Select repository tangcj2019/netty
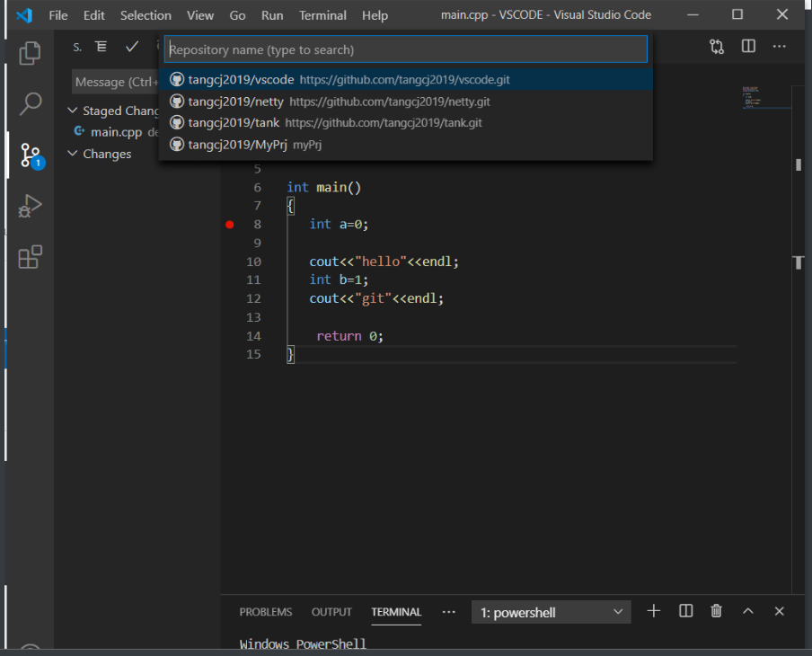 coord(405,101)
